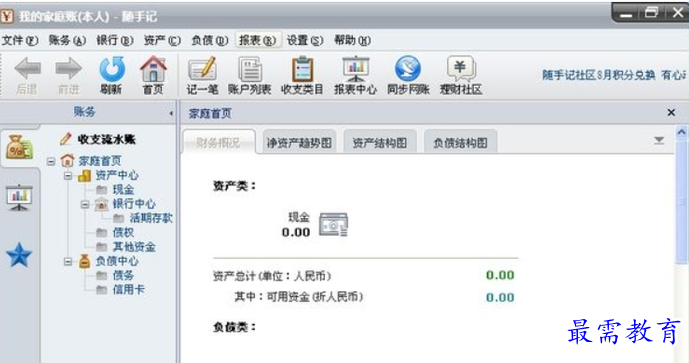Click folder icon next to 债权
Screen dimensions: 689x363
pos(102,232)
